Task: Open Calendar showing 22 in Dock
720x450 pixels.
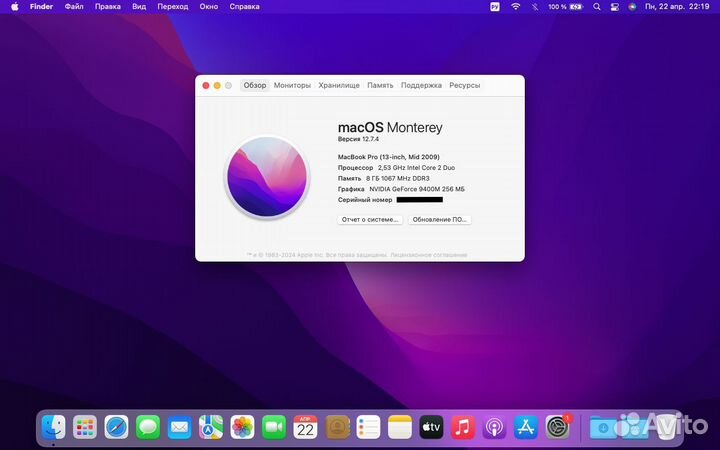Action: 305,427
